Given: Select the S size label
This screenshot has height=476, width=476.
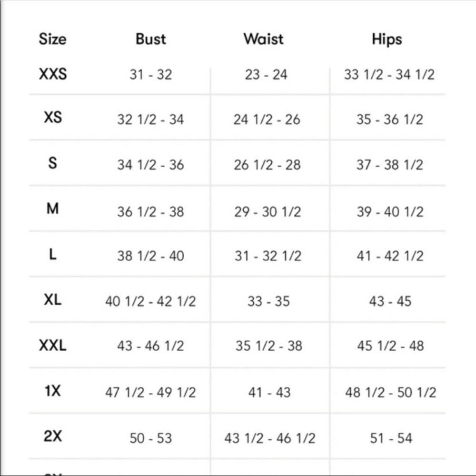Looking at the screenshot, I should tap(52, 163).
